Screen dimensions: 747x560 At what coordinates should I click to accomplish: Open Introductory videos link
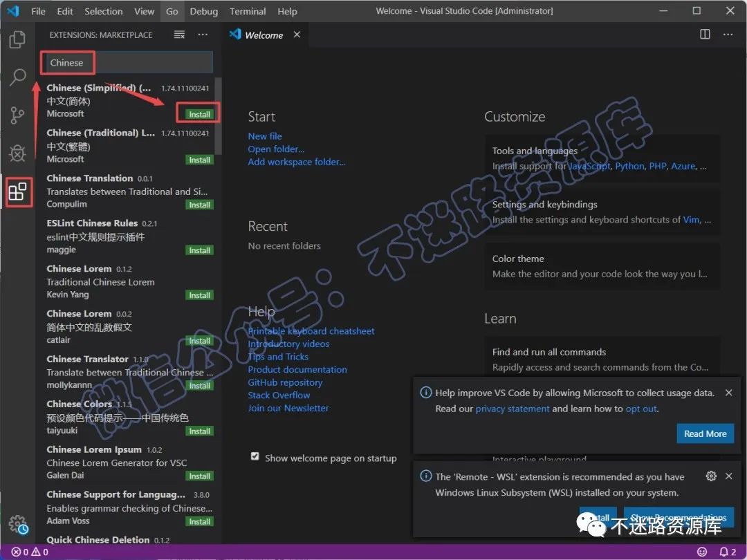[288, 344]
